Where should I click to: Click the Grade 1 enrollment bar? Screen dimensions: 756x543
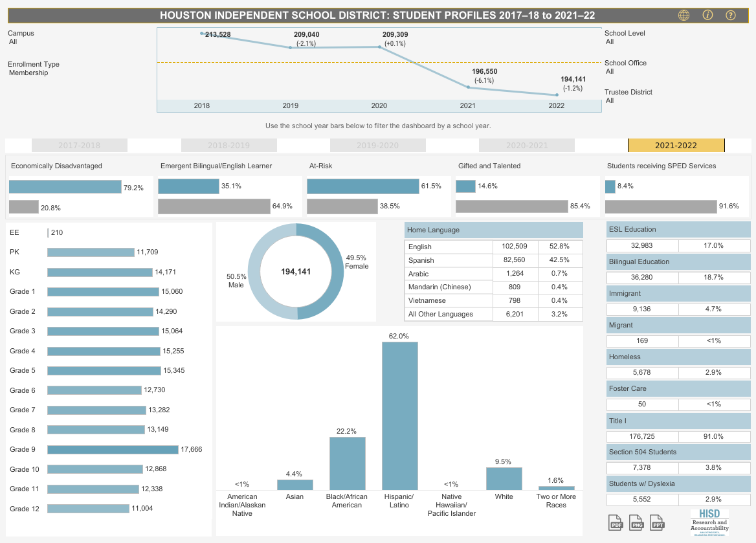(103, 292)
